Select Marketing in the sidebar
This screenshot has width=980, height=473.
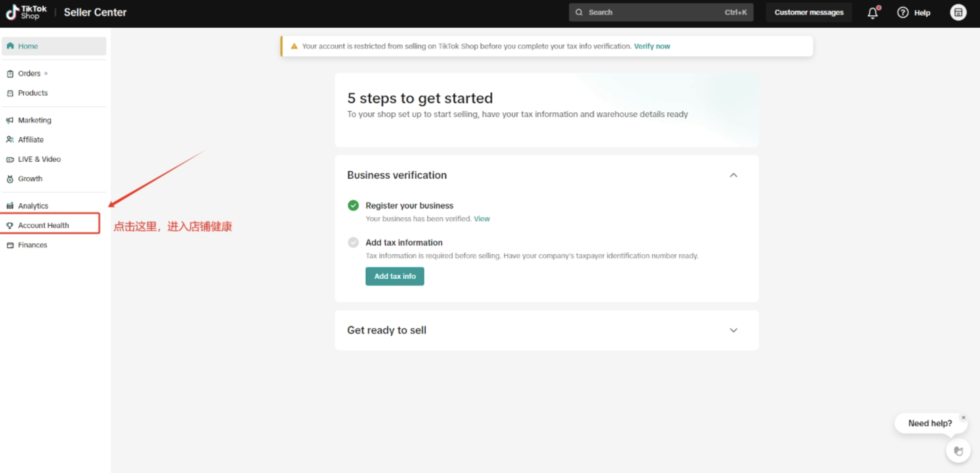pos(54,120)
